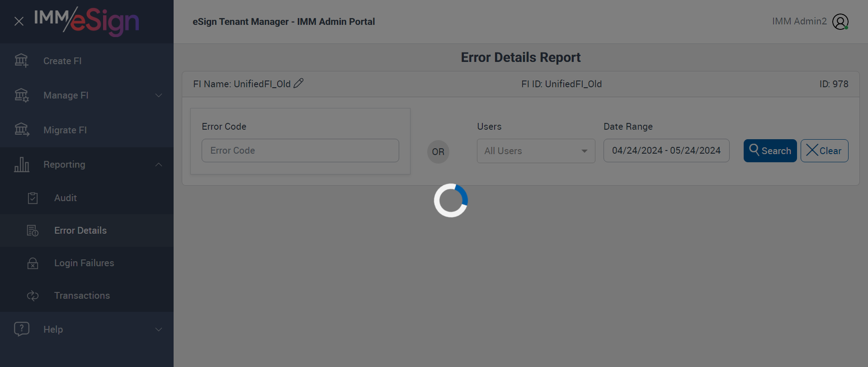Expand the Help menu chevron
The image size is (868, 367).
click(159, 329)
